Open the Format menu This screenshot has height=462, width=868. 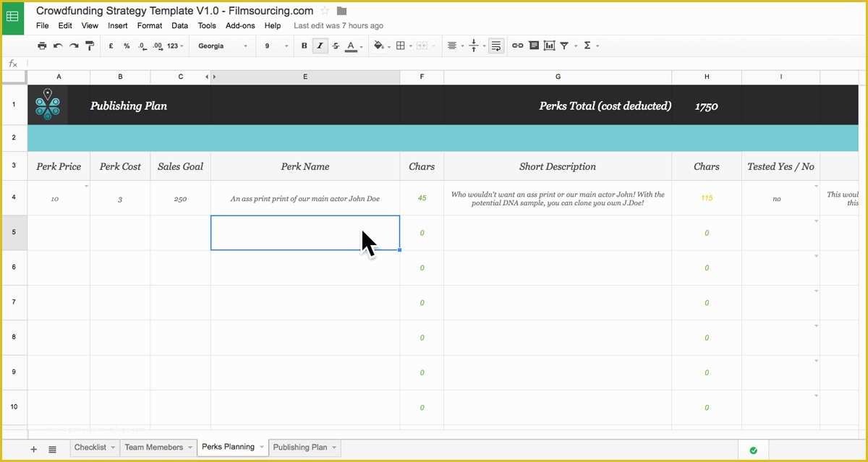(150, 25)
